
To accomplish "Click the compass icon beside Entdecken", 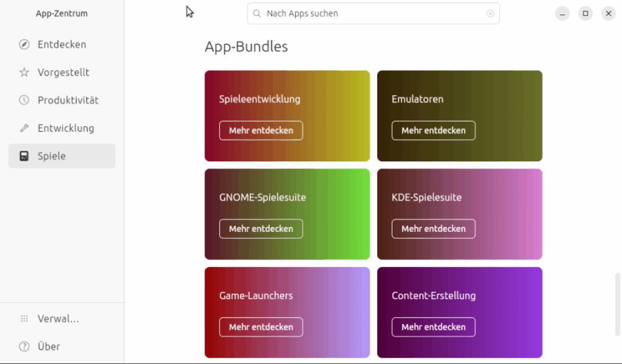I will pos(24,44).
